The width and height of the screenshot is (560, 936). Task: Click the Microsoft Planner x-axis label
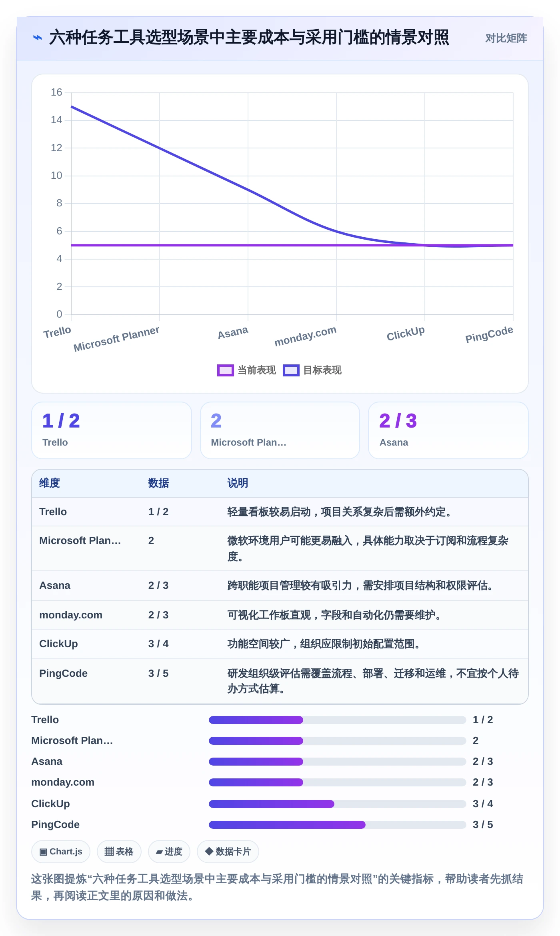[x=116, y=338]
